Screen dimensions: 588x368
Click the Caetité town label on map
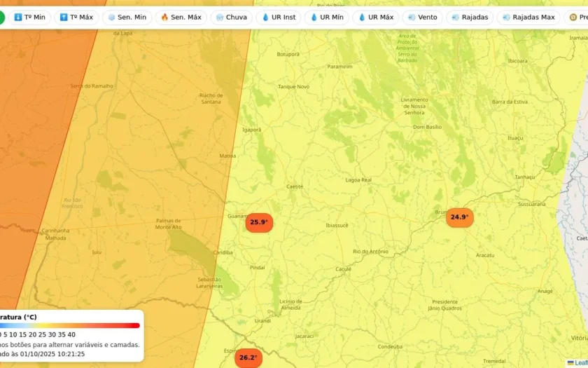pyautogui.click(x=295, y=186)
